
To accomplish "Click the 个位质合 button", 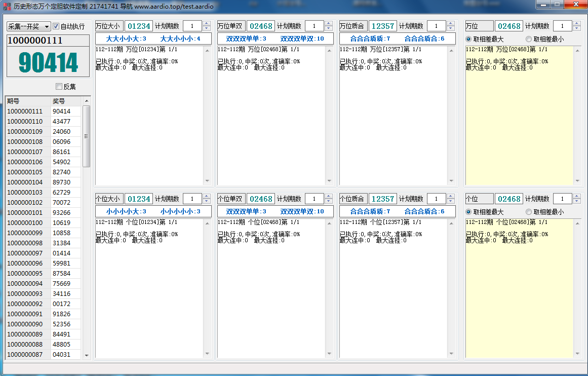I will click(x=353, y=199).
